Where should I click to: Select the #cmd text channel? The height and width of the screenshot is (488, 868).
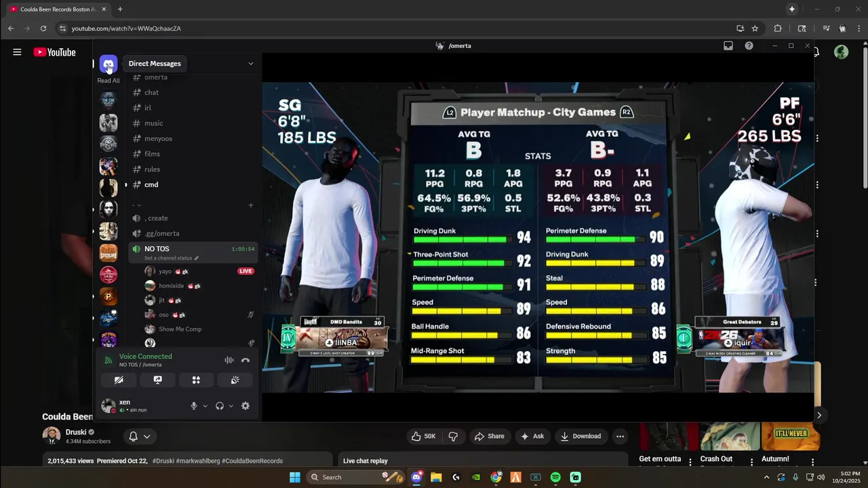193,184
